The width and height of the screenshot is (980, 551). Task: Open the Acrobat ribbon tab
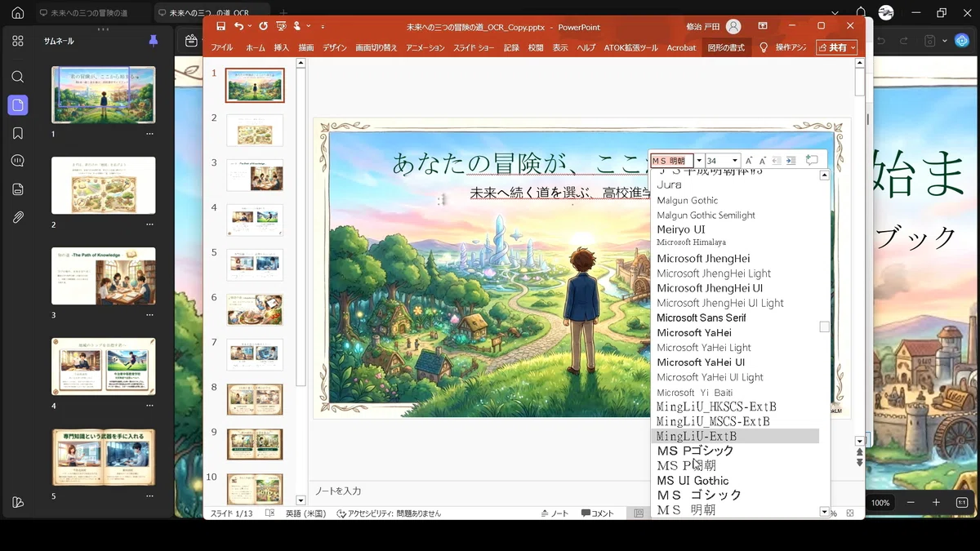(x=681, y=47)
